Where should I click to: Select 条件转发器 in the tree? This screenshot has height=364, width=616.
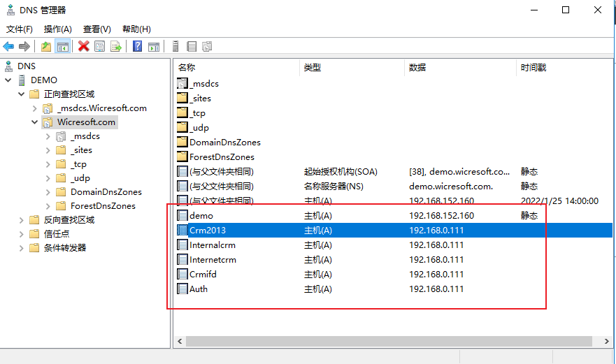coord(65,248)
